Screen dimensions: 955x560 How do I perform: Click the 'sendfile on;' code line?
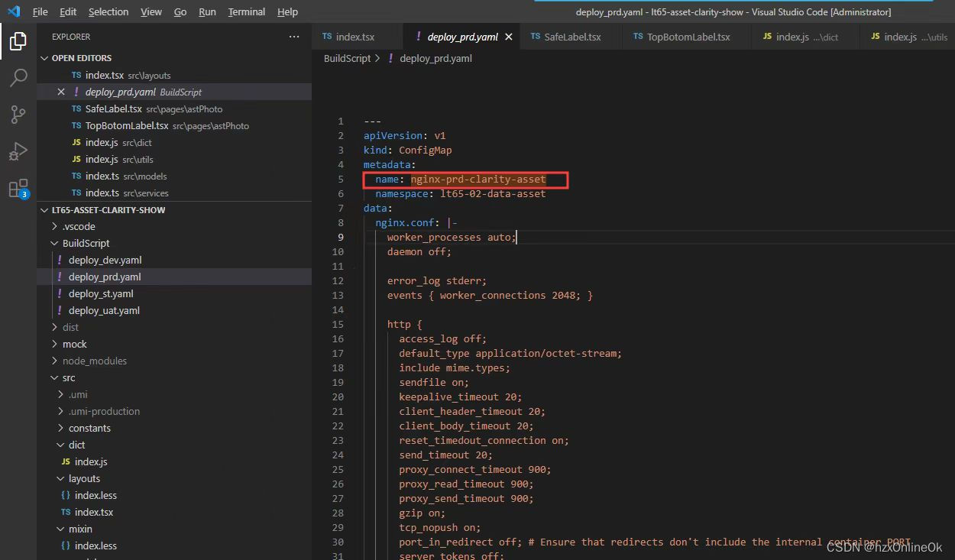pyautogui.click(x=434, y=382)
